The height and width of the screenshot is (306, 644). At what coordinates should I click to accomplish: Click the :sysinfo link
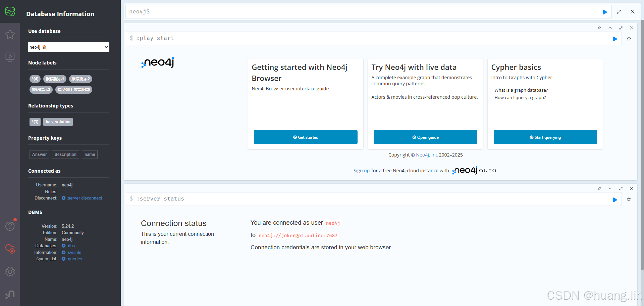[x=71, y=253]
